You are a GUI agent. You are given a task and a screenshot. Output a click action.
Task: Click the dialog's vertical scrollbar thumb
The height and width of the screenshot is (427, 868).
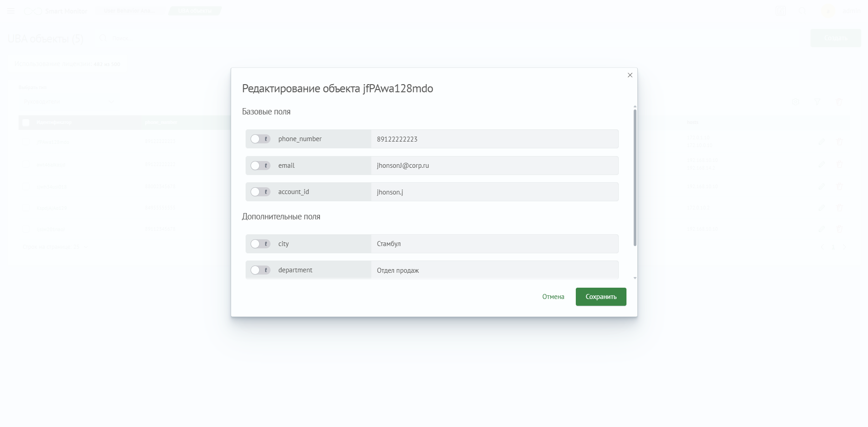coord(635,176)
